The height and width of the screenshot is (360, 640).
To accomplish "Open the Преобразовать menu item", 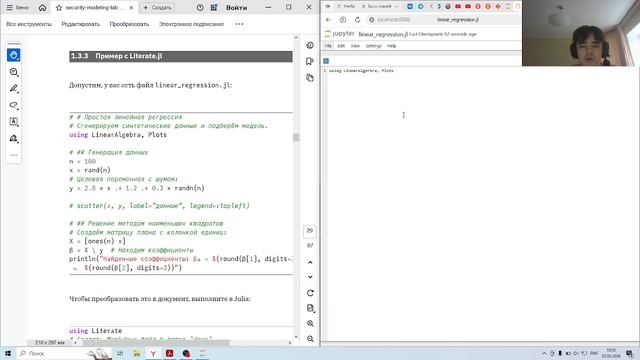I will 129,24.
